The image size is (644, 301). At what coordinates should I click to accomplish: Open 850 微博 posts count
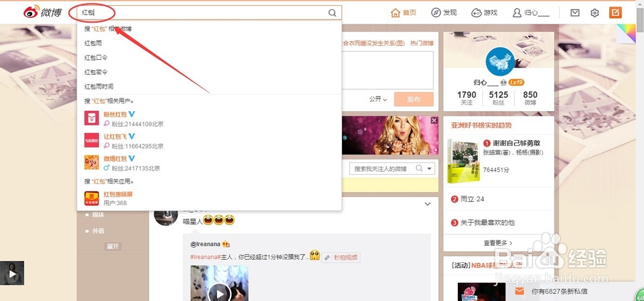click(x=530, y=98)
